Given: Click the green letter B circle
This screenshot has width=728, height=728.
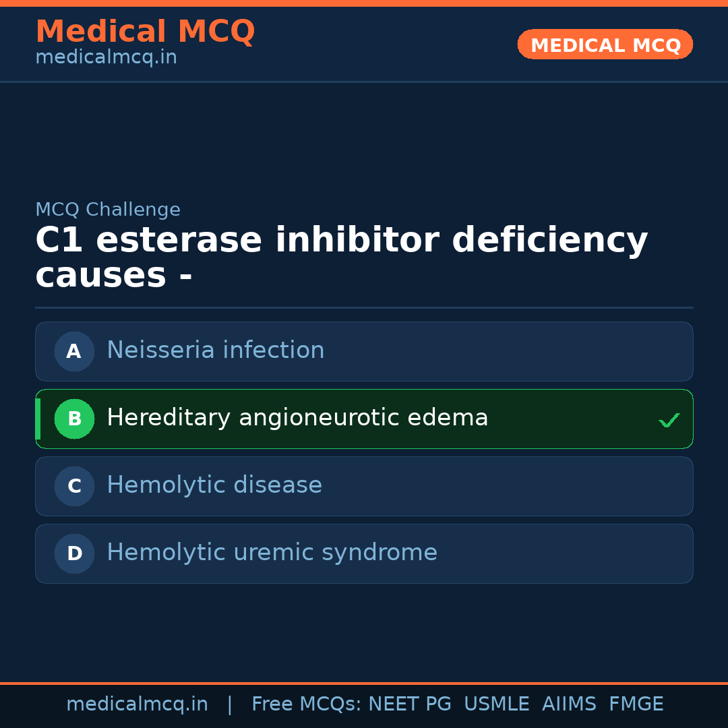Looking at the screenshot, I should [x=74, y=419].
